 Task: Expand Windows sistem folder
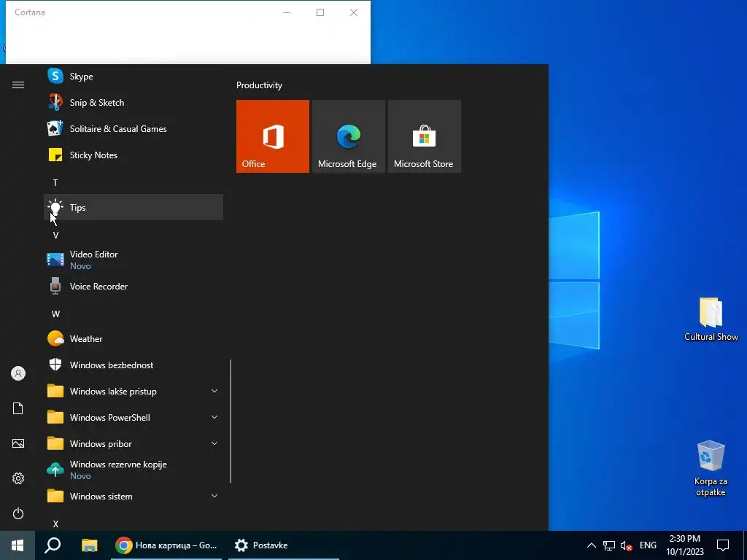[x=133, y=496]
